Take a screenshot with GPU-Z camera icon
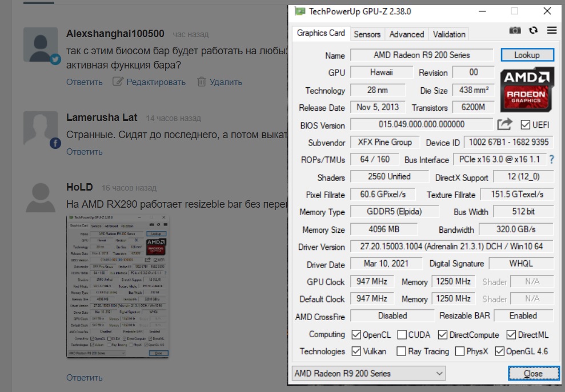565x392 pixels. coord(515,30)
